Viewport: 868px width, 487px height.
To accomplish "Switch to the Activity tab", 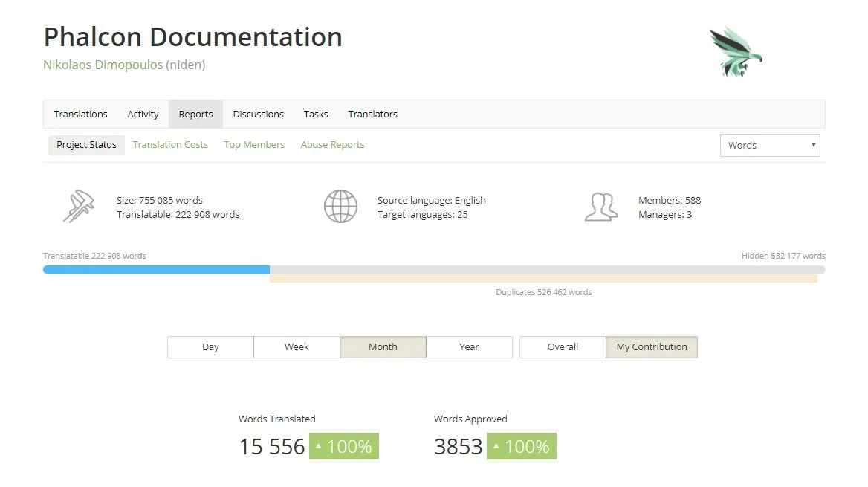I will tap(143, 115).
